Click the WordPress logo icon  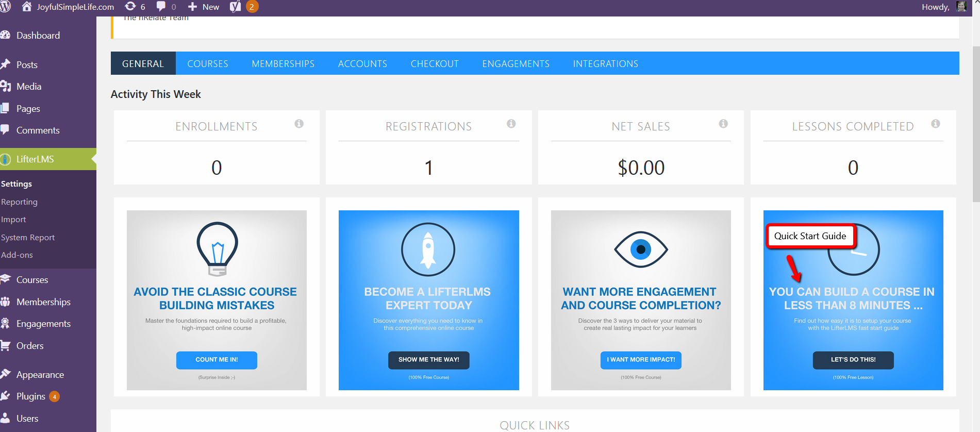click(5, 7)
